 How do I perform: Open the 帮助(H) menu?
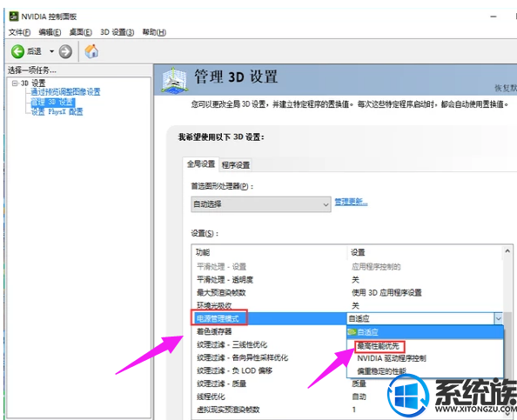pyautogui.click(x=154, y=32)
